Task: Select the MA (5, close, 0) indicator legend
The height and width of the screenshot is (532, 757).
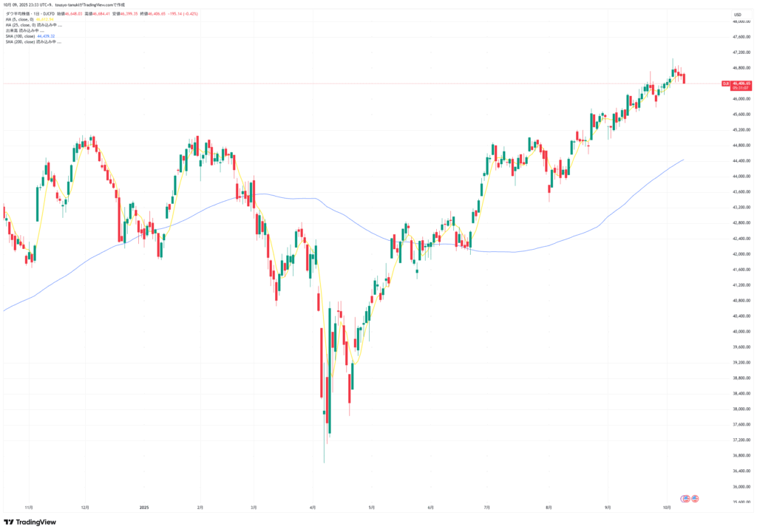Action: point(20,19)
